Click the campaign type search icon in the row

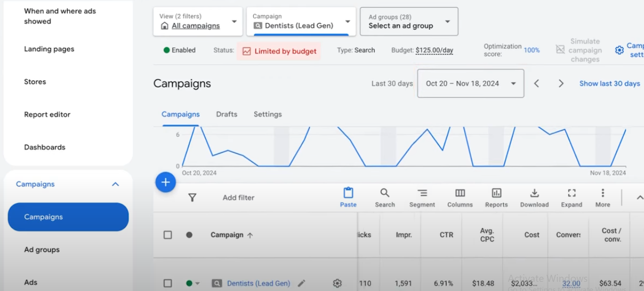[217, 283]
